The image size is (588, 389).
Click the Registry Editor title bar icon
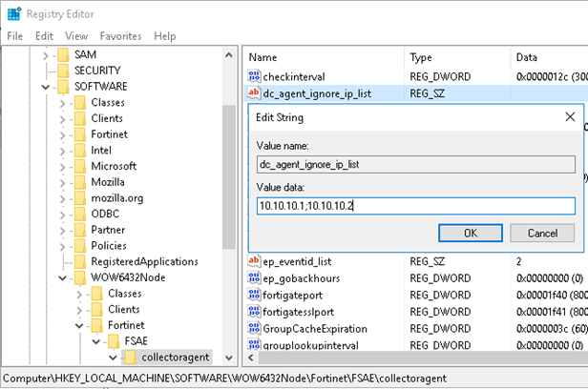pyautogui.click(x=13, y=13)
